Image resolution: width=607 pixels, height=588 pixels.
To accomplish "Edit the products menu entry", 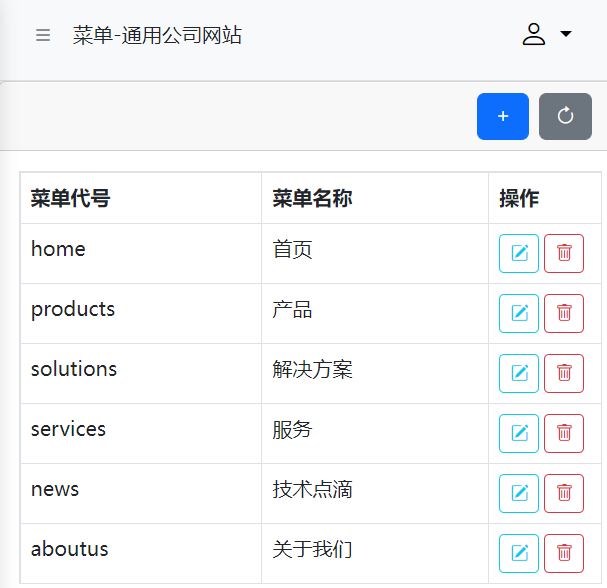I will (519, 314).
